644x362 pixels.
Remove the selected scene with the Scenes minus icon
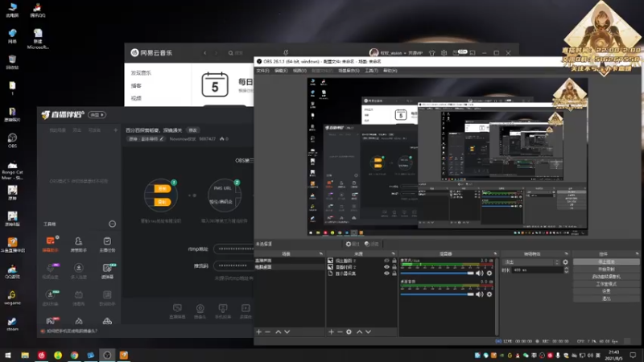point(268,331)
